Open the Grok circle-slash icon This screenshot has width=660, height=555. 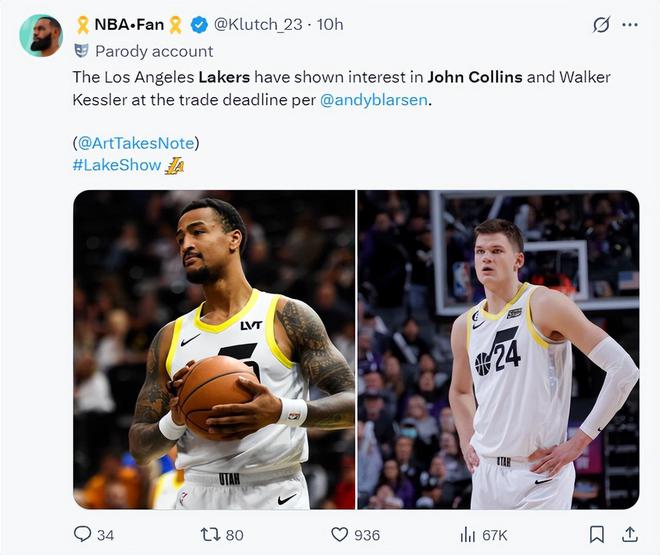coord(601,25)
